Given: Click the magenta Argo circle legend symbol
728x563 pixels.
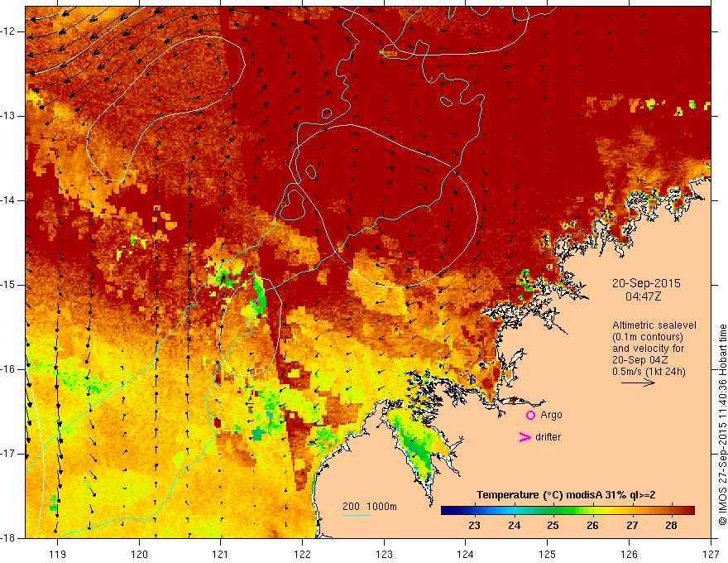Looking at the screenshot, I should pyautogui.click(x=530, y=415).
